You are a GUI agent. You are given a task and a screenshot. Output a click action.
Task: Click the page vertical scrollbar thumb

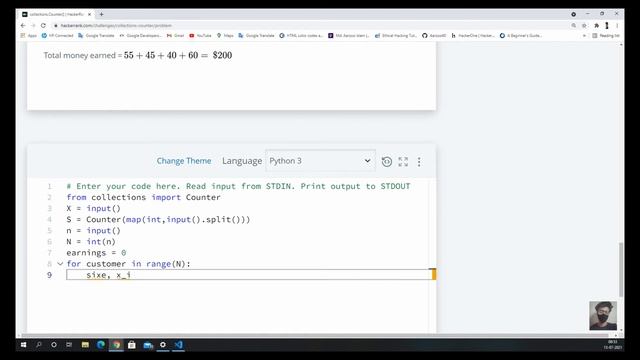coord(621,269)
